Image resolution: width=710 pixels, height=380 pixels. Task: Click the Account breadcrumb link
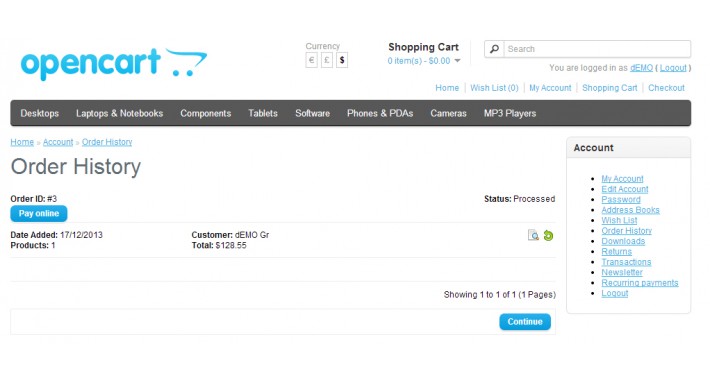tap(58, 142)
